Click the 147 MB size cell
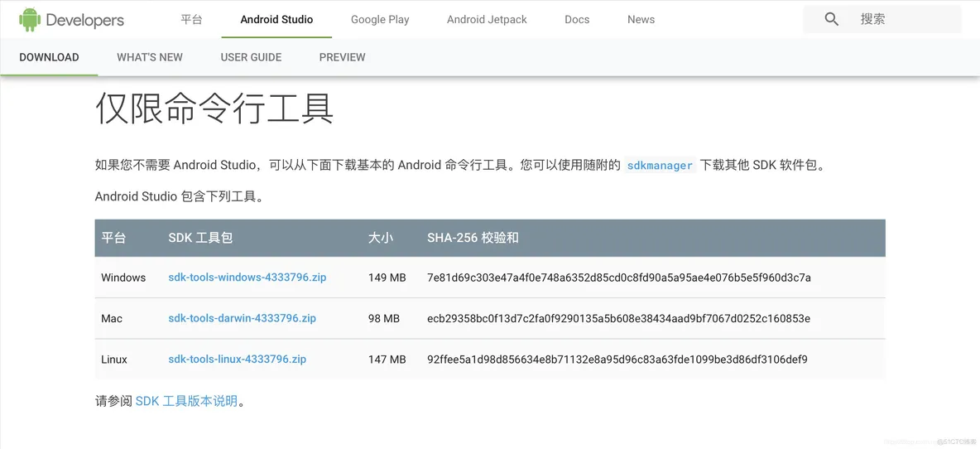 point(387,360)
